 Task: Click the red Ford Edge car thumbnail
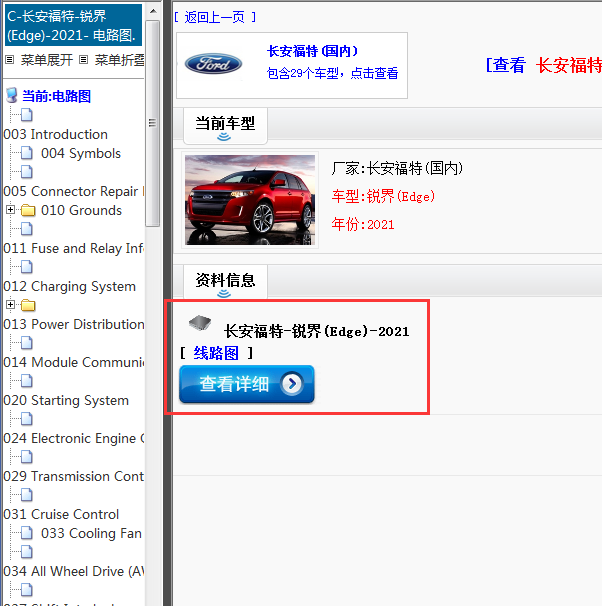pyautogui.click(x=250, y=200)
